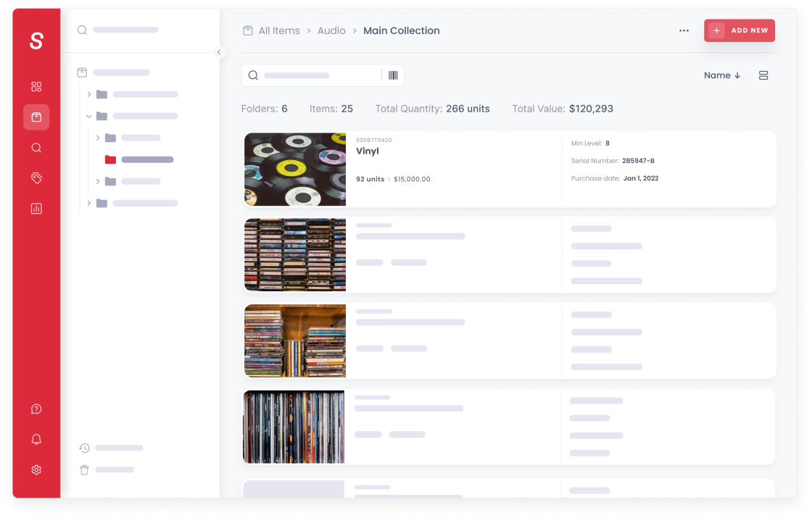Click the ADD NEW button
Image resolution: width=812 pixels, height=518 pixels.
click(739, 30)
